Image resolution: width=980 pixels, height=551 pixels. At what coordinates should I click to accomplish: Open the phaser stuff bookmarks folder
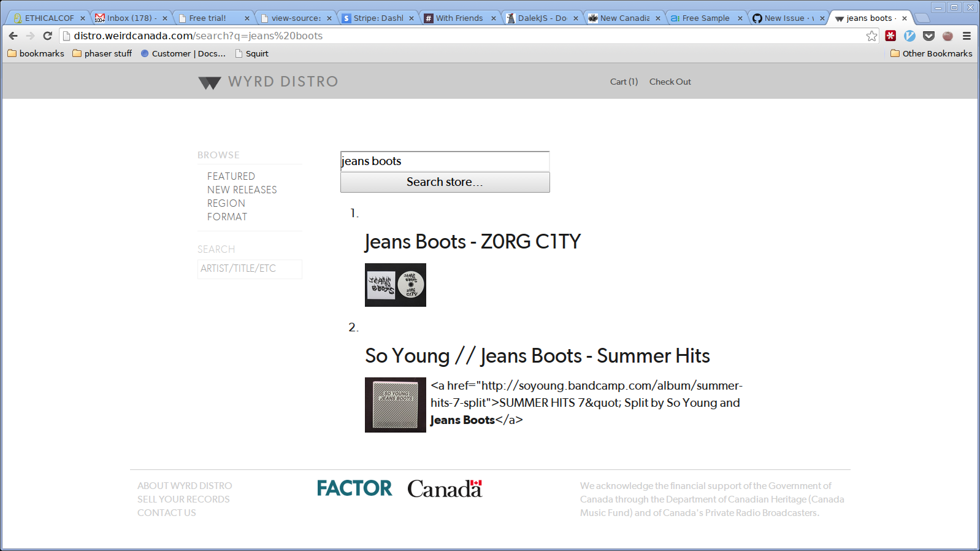102,53
